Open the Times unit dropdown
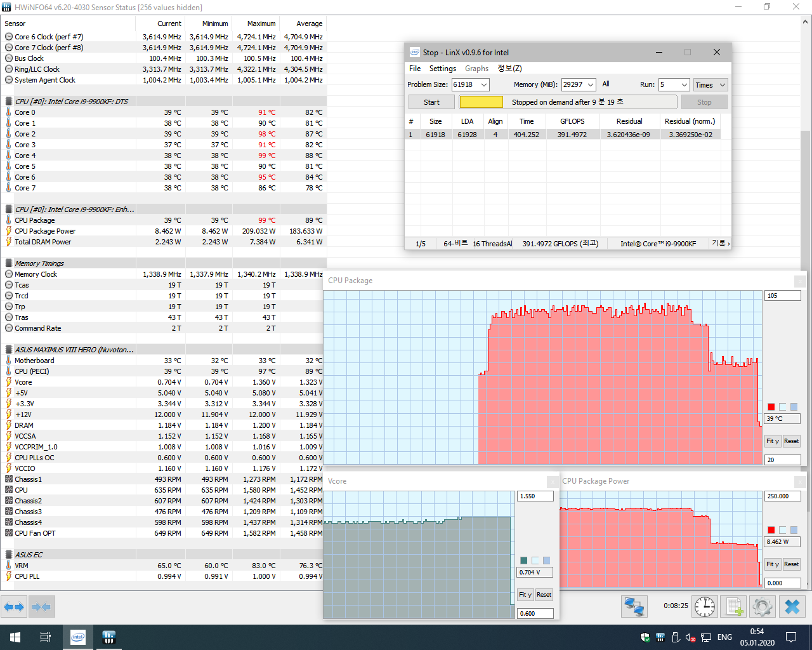The width and height of the screenshot is (812, 650). (710, 84)
